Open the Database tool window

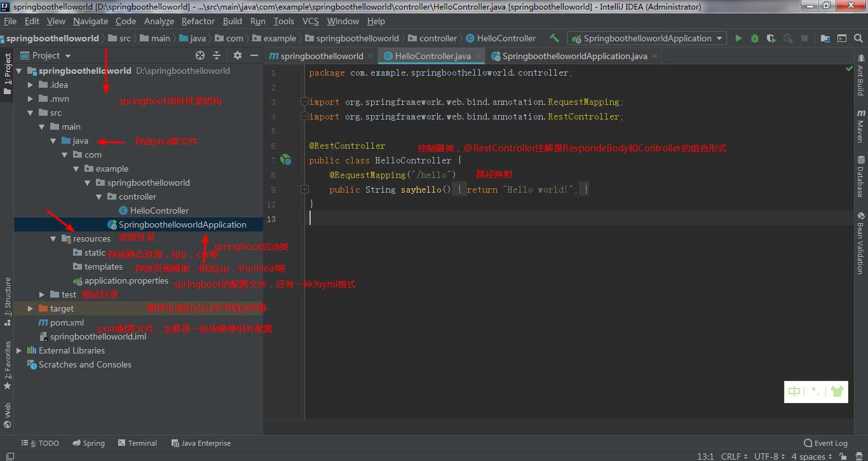(861, 176)
